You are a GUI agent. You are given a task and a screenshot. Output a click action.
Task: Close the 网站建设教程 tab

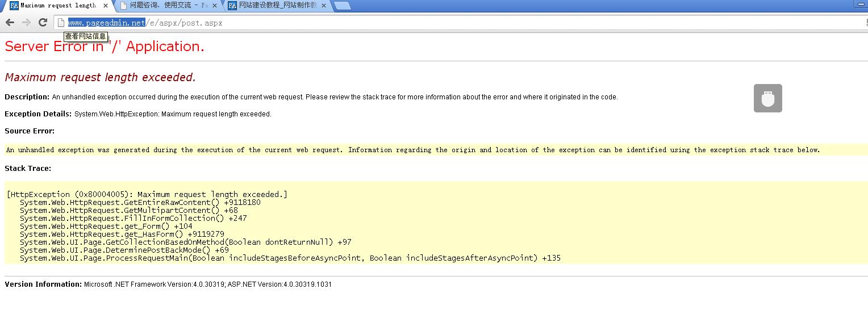pos(324,6)
